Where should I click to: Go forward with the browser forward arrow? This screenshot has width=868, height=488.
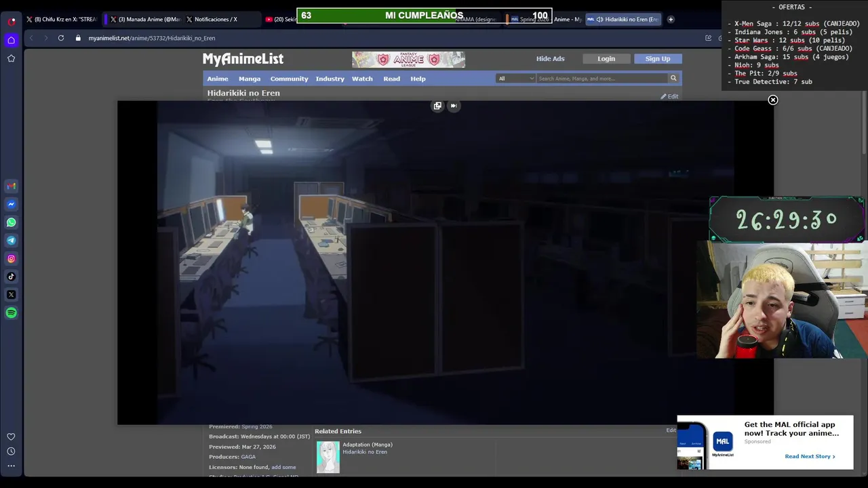[45, 38]
